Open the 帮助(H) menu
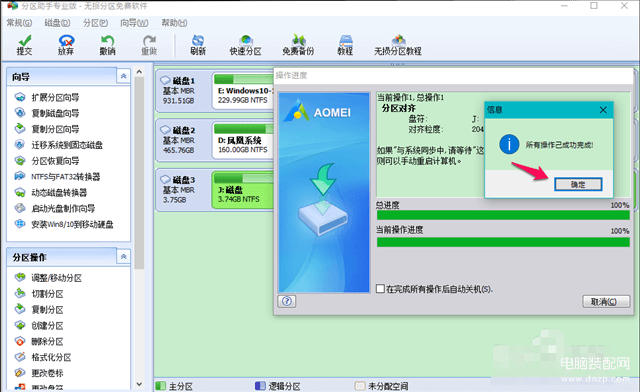Image resolution: width=640 pixels, height=392 pixels. tap(174, 23)
